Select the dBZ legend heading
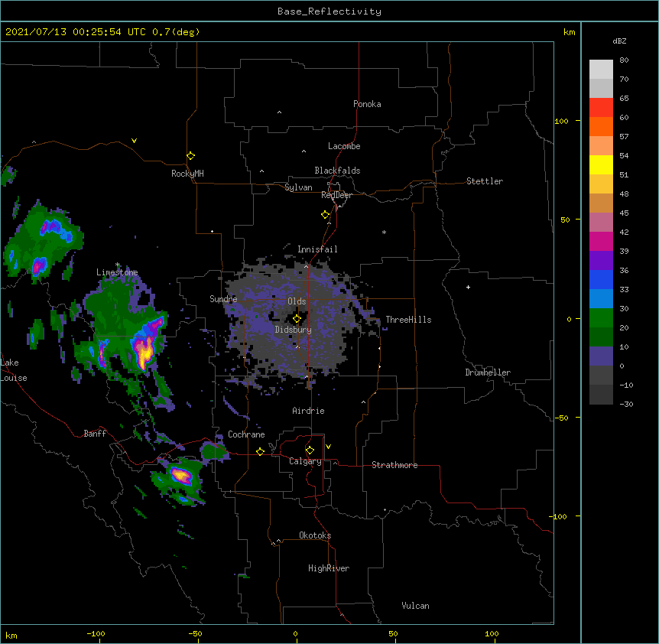The height and width of the screenshot is (644, 659). click(619, 41)
